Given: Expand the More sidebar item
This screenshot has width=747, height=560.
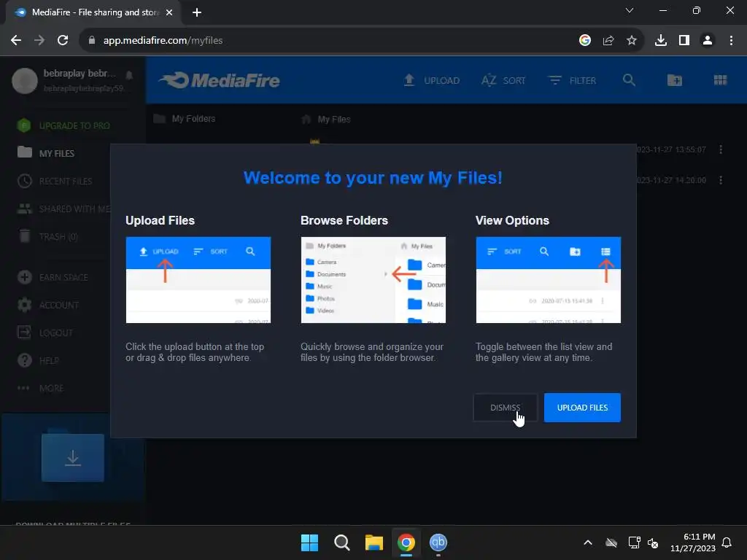Looking at the screenshot, I should tap(40, 388).
